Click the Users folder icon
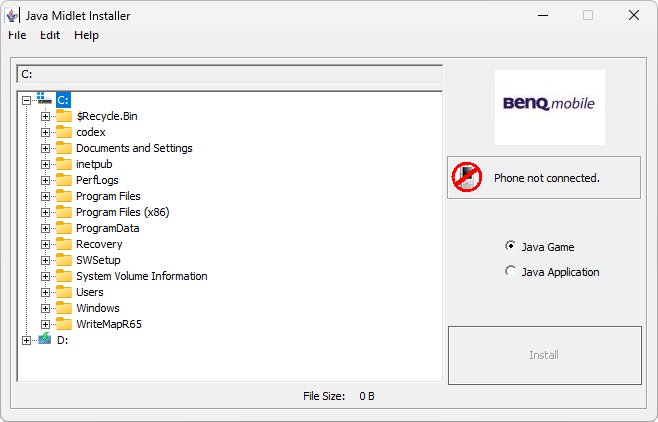This screenshot has width=658, height=422. [x=64, y=292]
